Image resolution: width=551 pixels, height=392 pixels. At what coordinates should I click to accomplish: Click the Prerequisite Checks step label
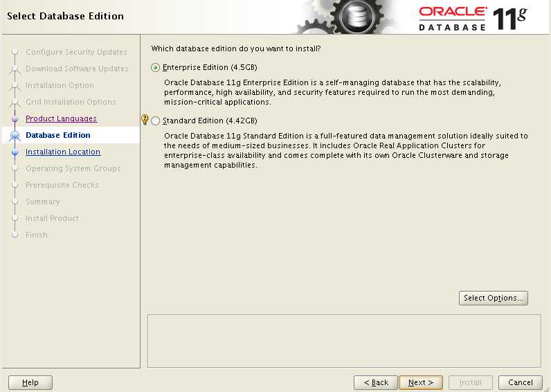[62, 186]
